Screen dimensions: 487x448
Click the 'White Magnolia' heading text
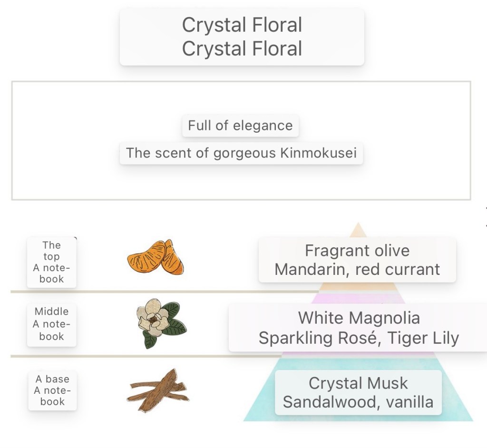359,317
